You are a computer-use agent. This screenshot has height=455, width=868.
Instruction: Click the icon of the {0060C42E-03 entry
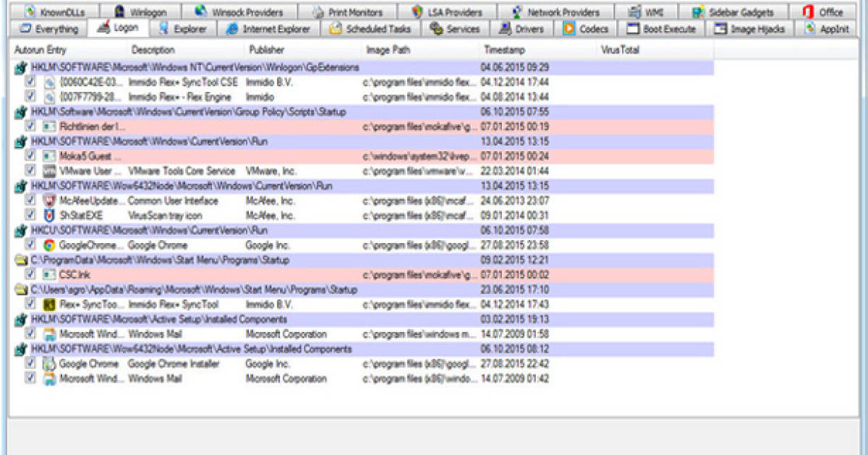coord(49,82)
